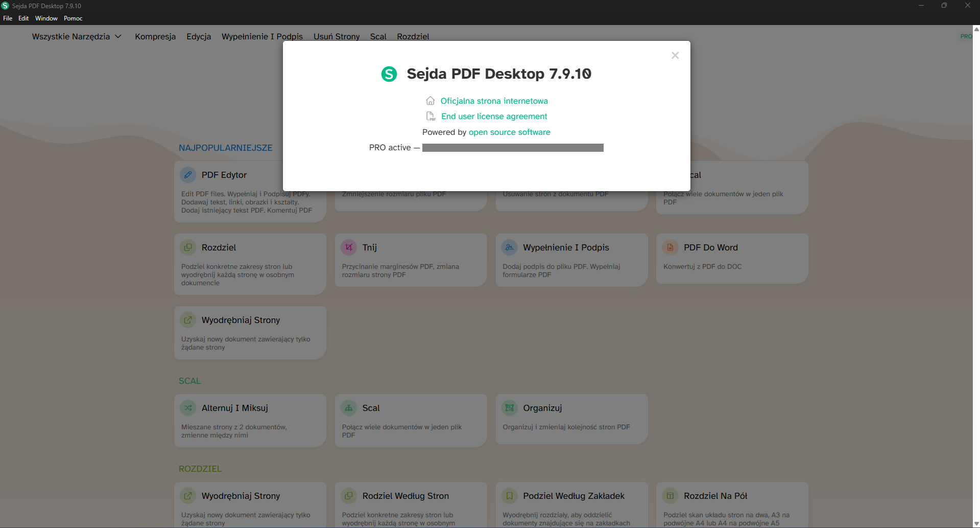Click the 'Konwertuj z PDF do DOC' description

(703, 266)
